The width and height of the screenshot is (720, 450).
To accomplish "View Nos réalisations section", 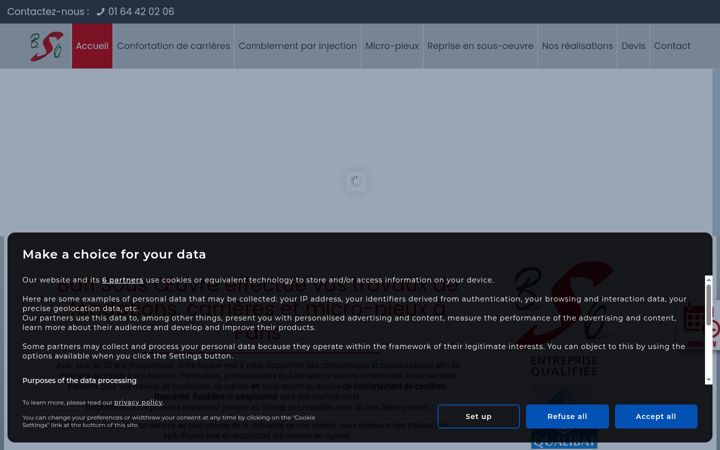I will (577, 46).
